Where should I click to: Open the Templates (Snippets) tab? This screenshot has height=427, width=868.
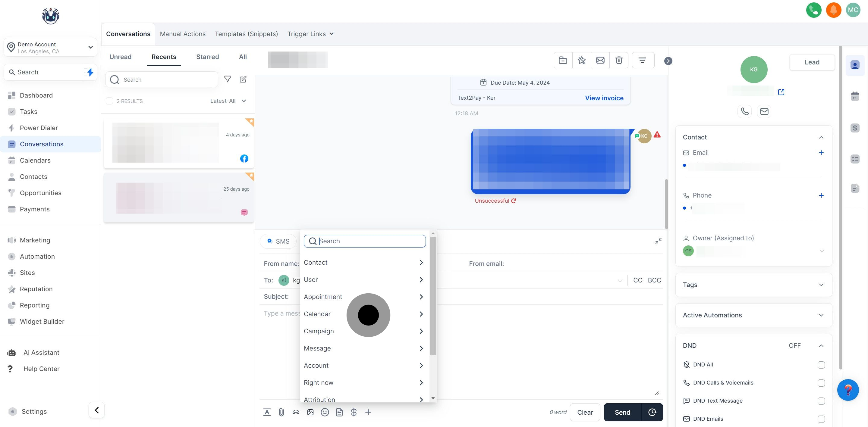(246, 34)
